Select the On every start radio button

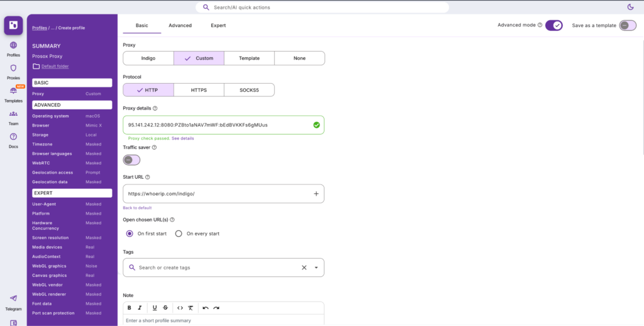[x=179, y=233]
